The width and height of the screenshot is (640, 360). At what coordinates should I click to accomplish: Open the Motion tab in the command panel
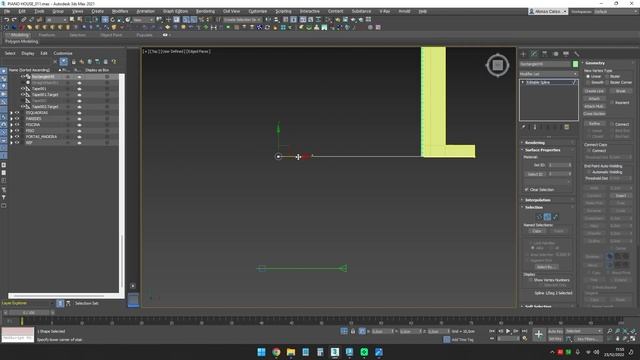(x=555, y=54)
